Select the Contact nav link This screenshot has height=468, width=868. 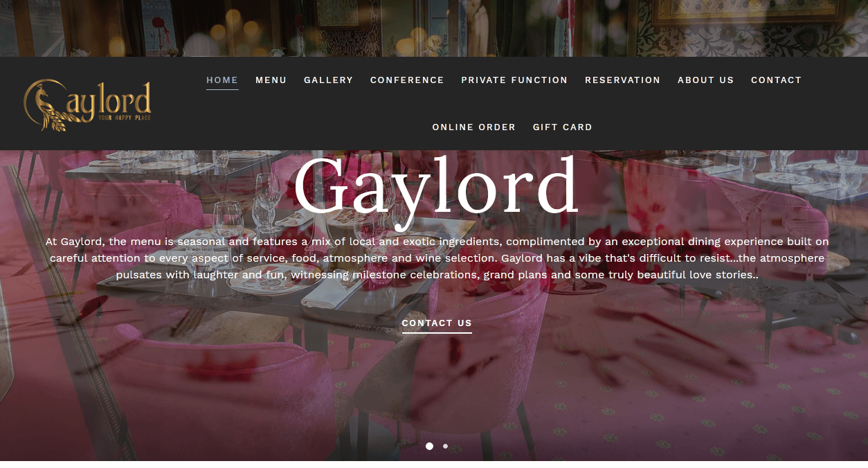776,80
